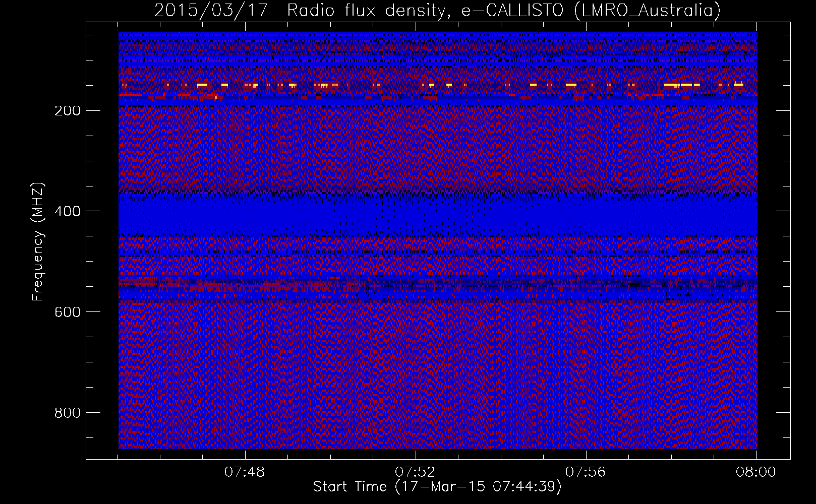Select the 'Frequency (MHZ)' y-axis label

pyautogui.click(x=38, y=241)
